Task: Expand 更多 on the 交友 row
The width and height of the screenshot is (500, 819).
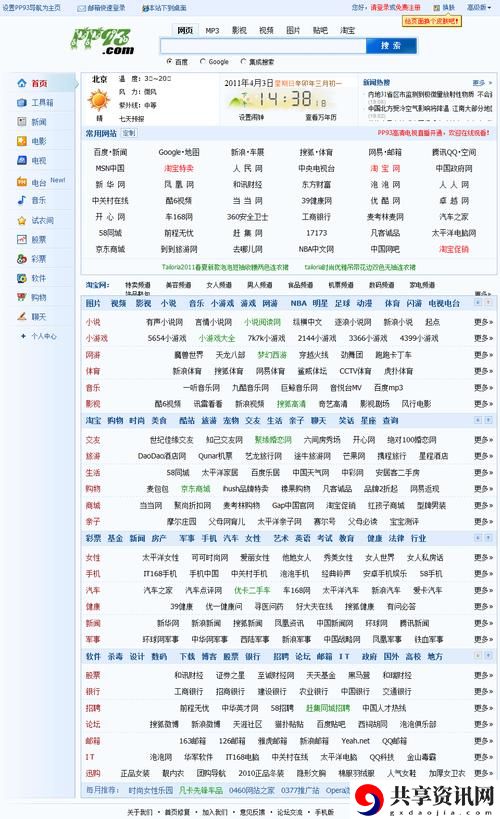Action: (x=483, y=440)
